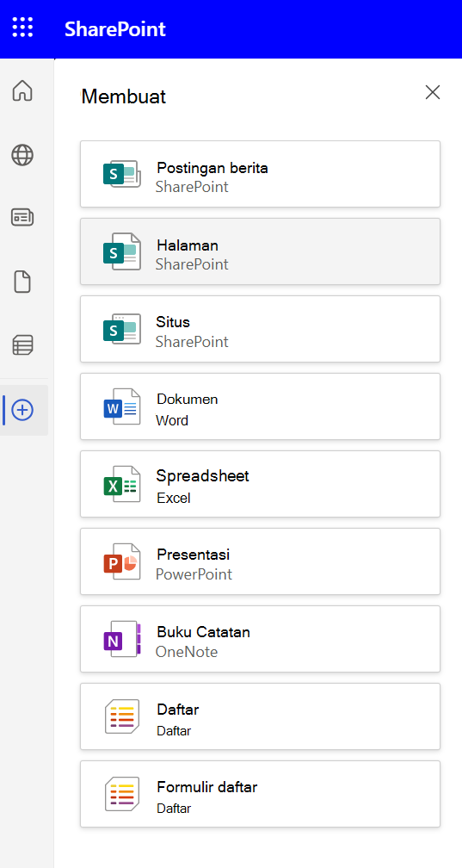Create a new Buku Catatan OneNote notebook
The width and height of the screenshot is (462, 868).
[260, 639]
